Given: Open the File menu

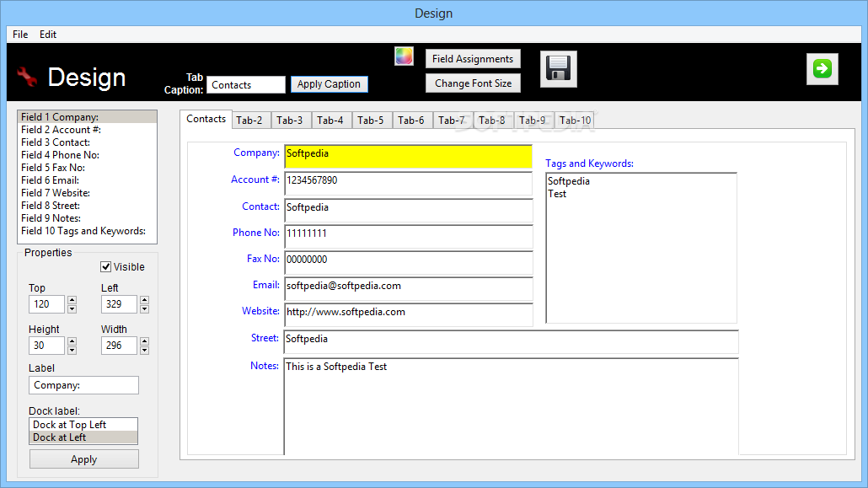Looking at the screenshot, I should pos(20,35).
